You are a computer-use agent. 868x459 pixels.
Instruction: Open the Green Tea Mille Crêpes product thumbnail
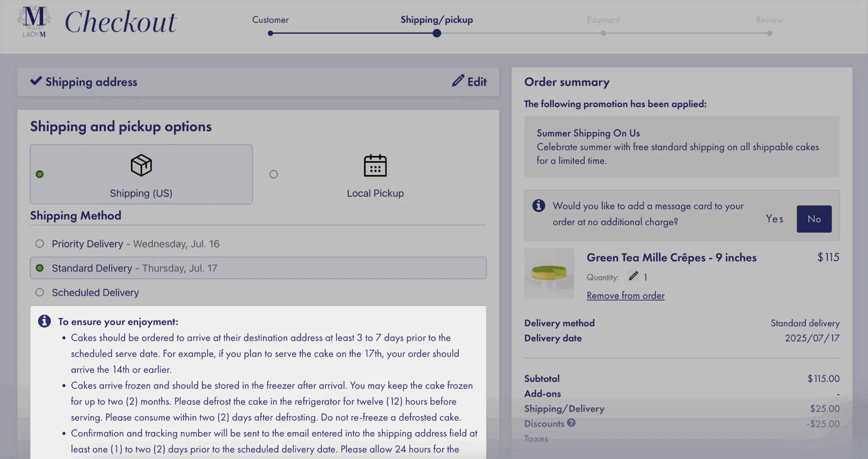[x=549, y=273]
